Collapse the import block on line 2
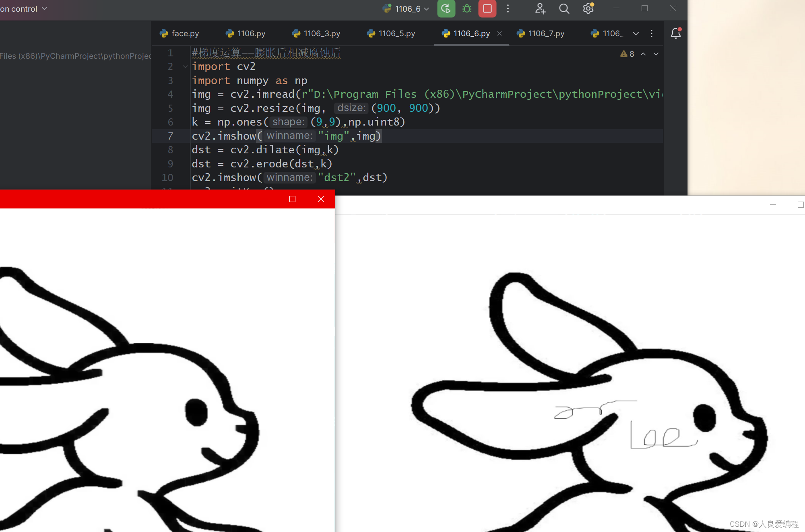Screen dimensions: 805x532 [x=186, y=67]
